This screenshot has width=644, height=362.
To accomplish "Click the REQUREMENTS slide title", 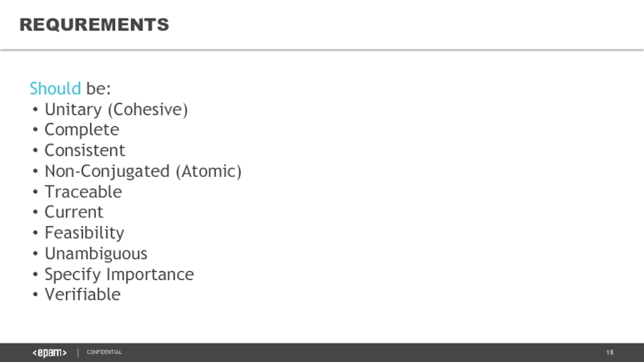I will point(94,26).
